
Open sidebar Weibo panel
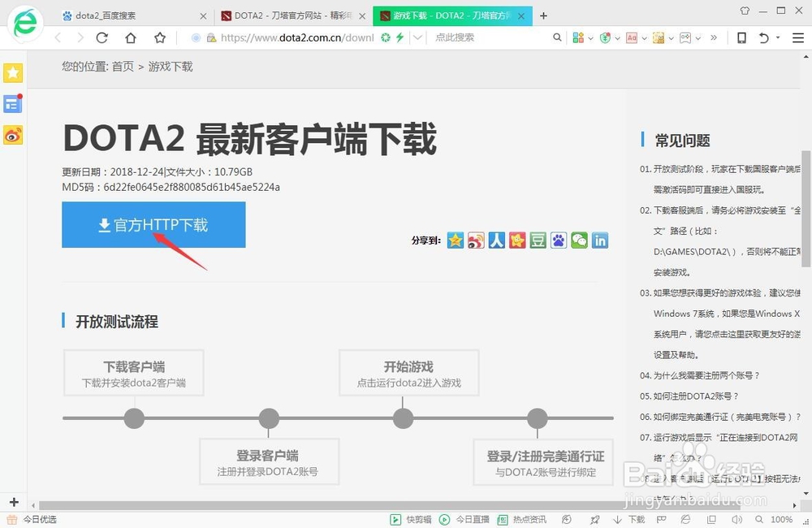(13, 135)
